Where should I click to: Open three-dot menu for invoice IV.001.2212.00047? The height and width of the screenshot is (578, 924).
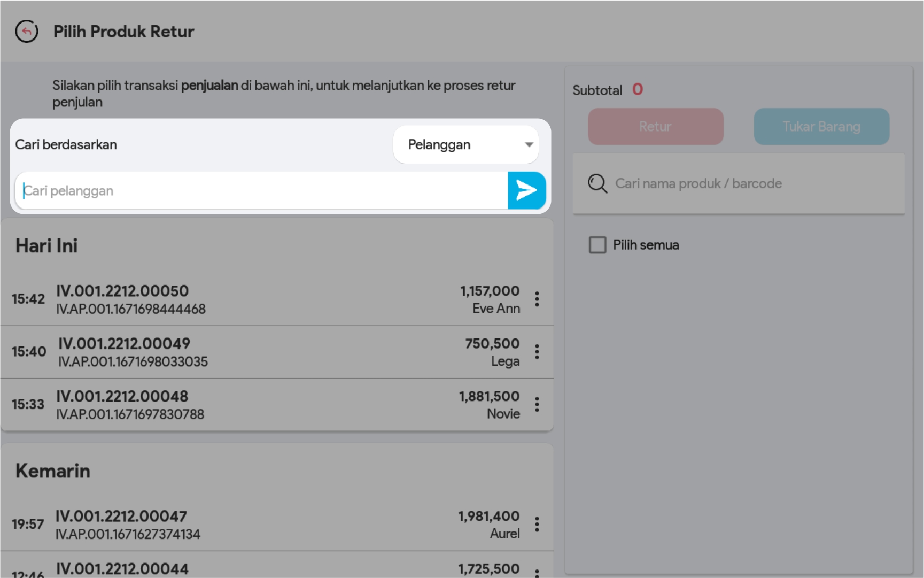[537, 524]
